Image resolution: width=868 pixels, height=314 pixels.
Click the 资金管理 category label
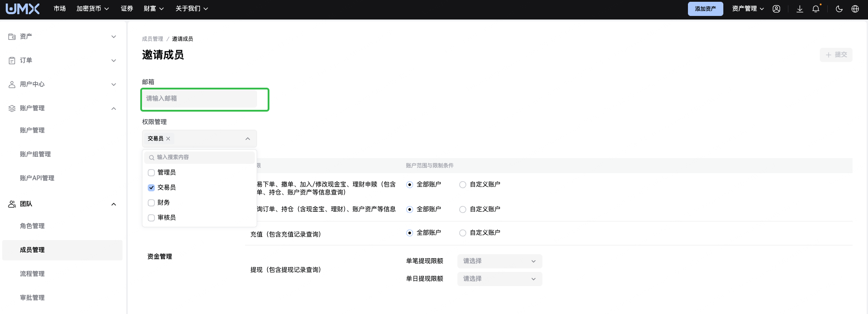coord(160,257)
